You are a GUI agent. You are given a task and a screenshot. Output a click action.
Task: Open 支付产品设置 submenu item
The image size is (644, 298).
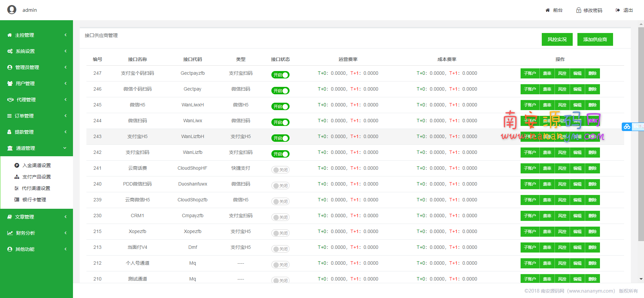point(37,177)
